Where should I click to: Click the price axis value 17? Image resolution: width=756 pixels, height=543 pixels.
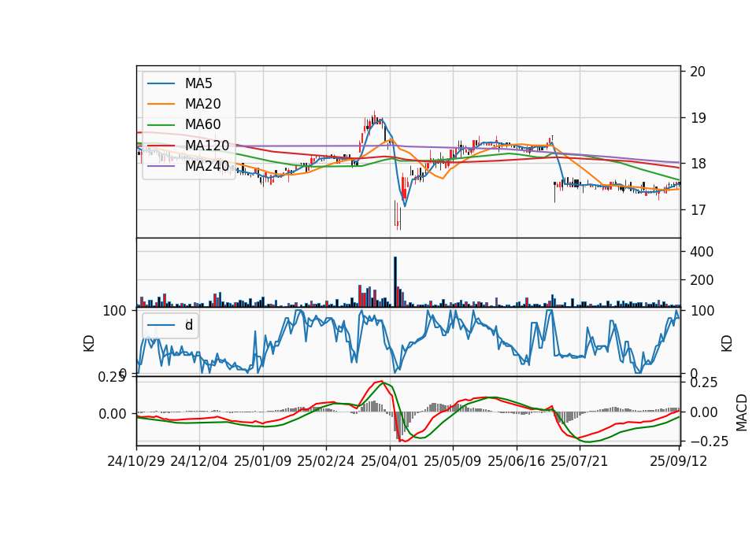[698, 210]
